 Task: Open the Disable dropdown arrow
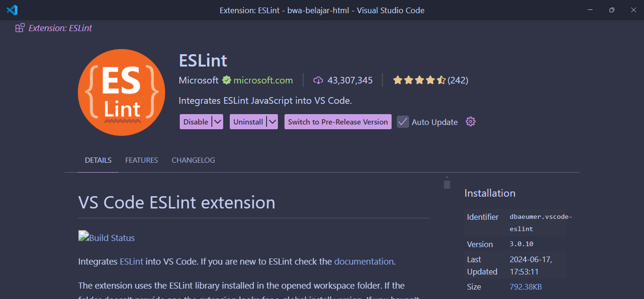tap(217, 122)
